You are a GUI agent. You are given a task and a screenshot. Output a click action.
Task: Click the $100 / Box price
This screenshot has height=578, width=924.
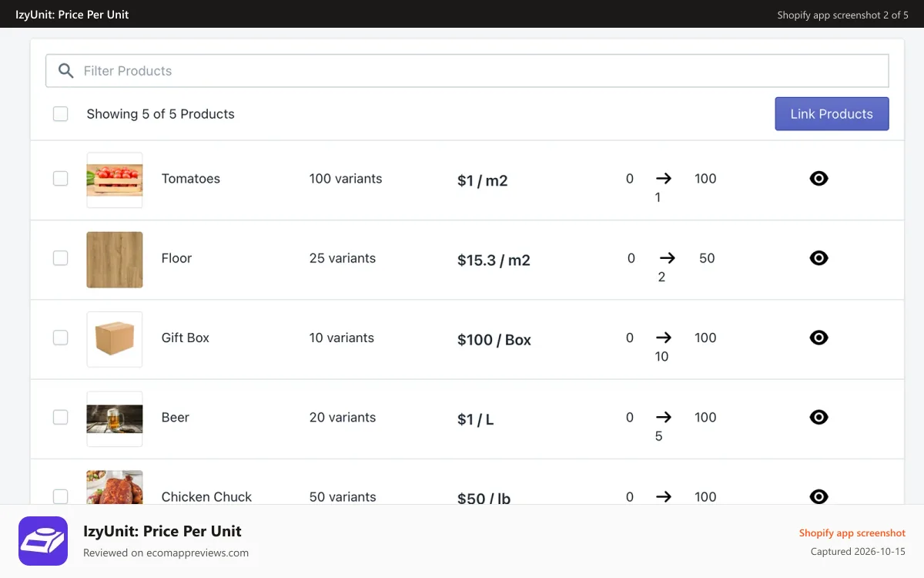494,340
